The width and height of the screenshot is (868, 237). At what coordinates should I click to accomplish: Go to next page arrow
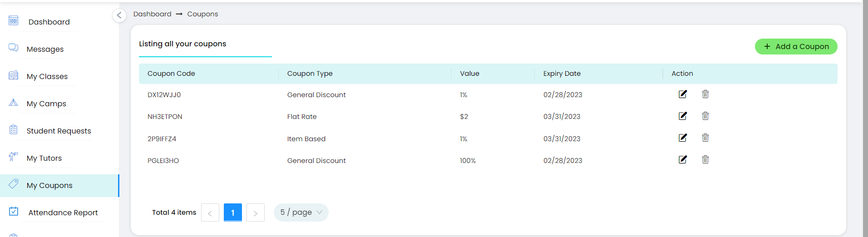pos(256,212)
